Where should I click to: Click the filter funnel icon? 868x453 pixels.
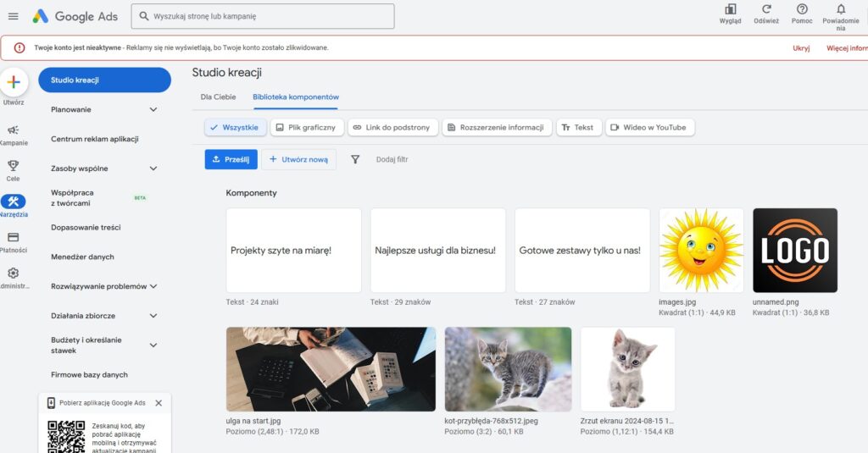pos(355,159)
